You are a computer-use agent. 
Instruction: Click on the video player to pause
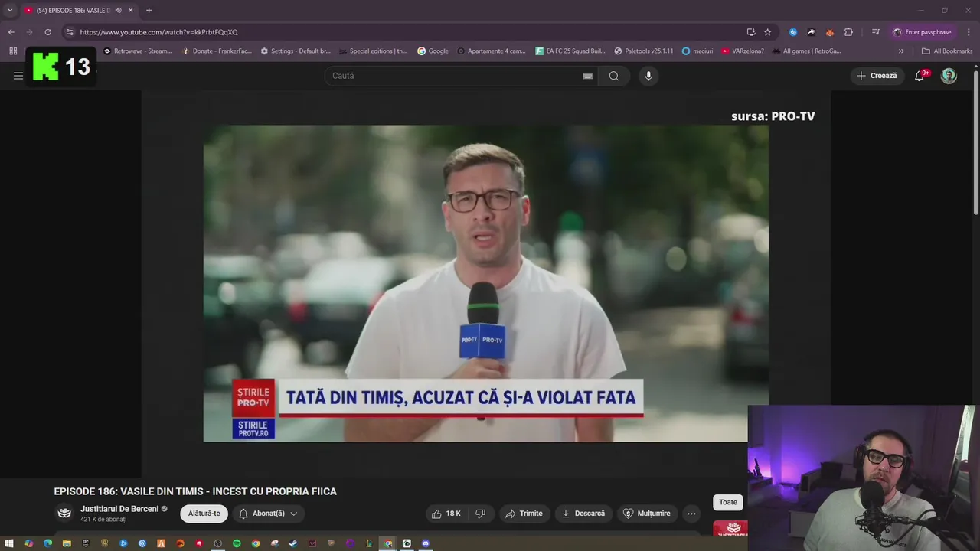pos(485,283)
